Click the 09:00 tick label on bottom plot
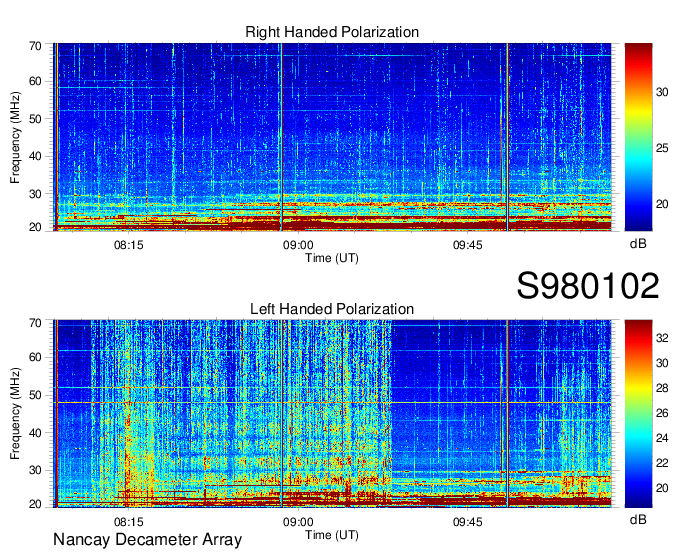The image size is (680, 552). (x=298, y=522)
